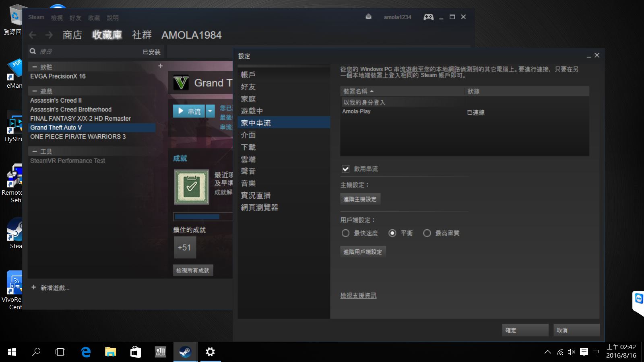Toggle the 啟用串流 checkbox
The width and height of the screenshot is (644, 362).
click(x=345, y=169)
